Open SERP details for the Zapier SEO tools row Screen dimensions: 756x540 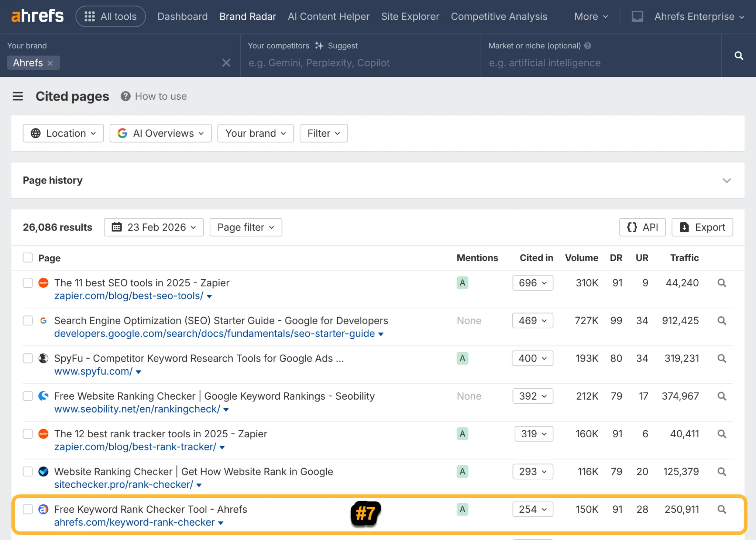tap(721, 283)
